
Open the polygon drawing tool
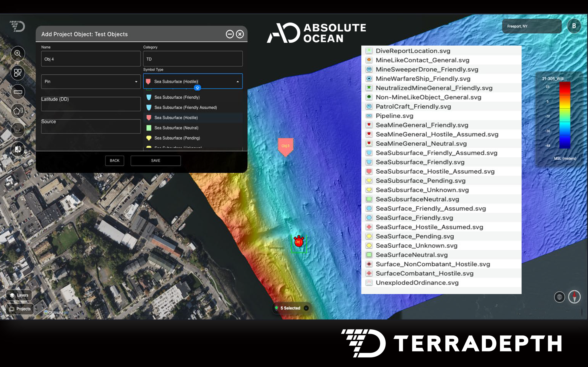pos(18,111)
